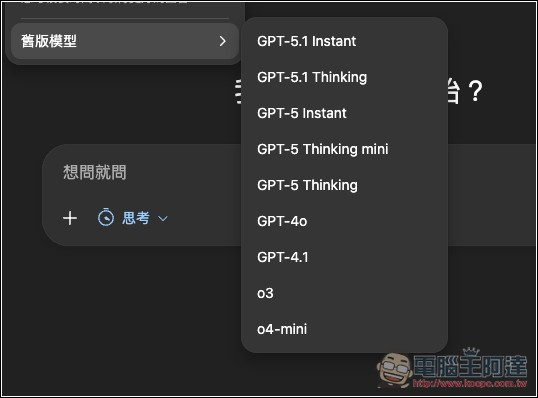Screen dimensions: 538x398
Task: Select the o4-mini model
Action: point(344,329)
